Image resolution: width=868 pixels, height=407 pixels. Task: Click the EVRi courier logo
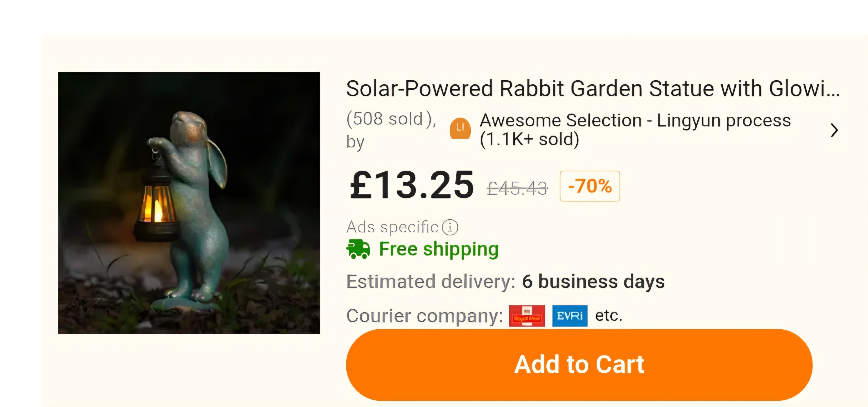(x=570, y=316)
